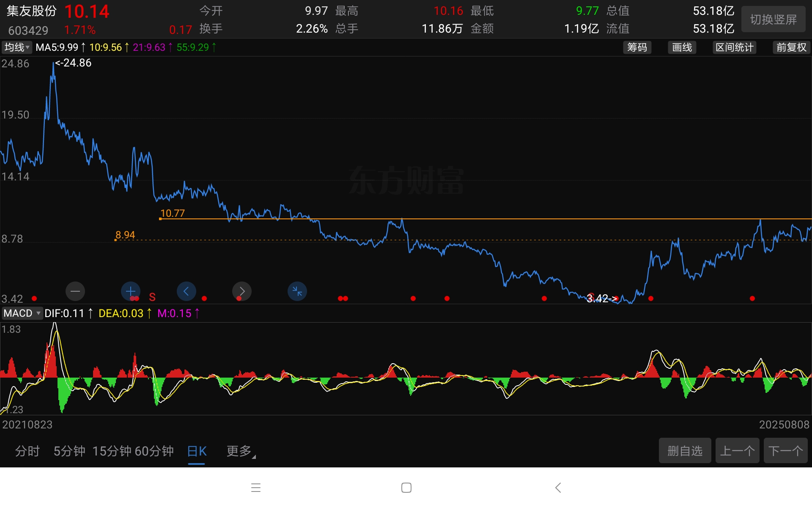Image resolution: width=812 pixels, height=508 pixels.
Task: Switch to 60分钟 tab
Action: click(154, 451)
